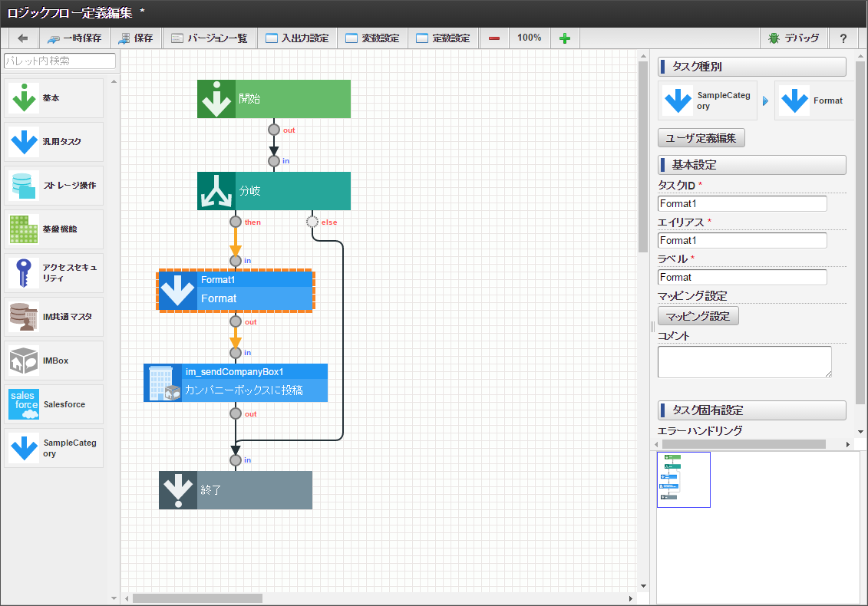Click the 保存 save button
Screen dimensions: 868x606
pos(136,38)
